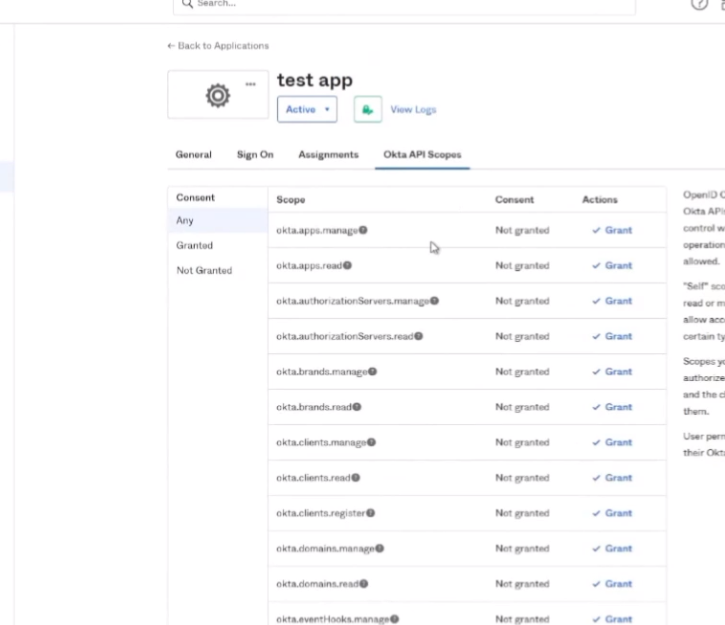Screen dimensions: 725x625
Task: Show info tooltip for okta.brands.read
Action: tap(357, 407)
